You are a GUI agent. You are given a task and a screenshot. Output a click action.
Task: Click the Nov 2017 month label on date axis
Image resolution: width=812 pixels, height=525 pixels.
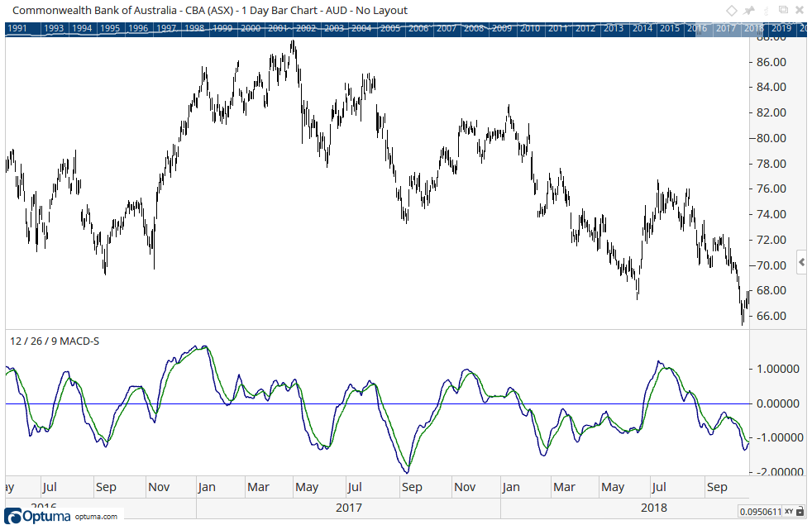[x=465, y=487]
